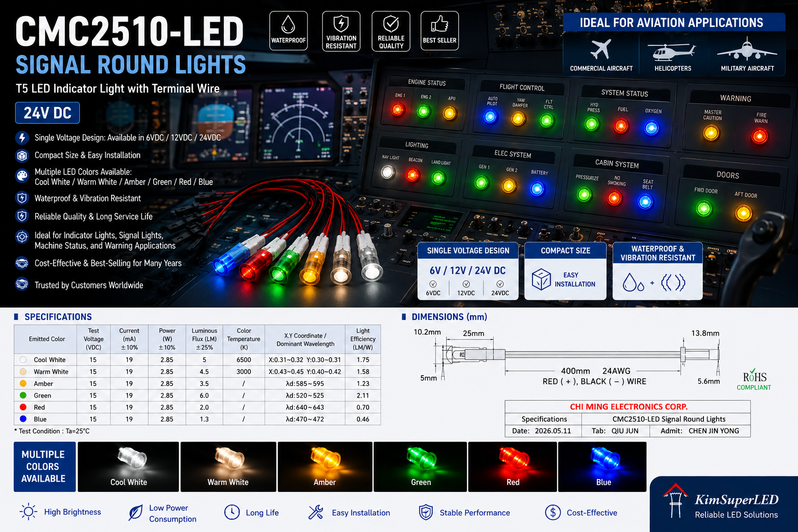This screenshot has height=532, width=798.
Task: Click the Single Voltage Design card header
Action: click(468, 250)
